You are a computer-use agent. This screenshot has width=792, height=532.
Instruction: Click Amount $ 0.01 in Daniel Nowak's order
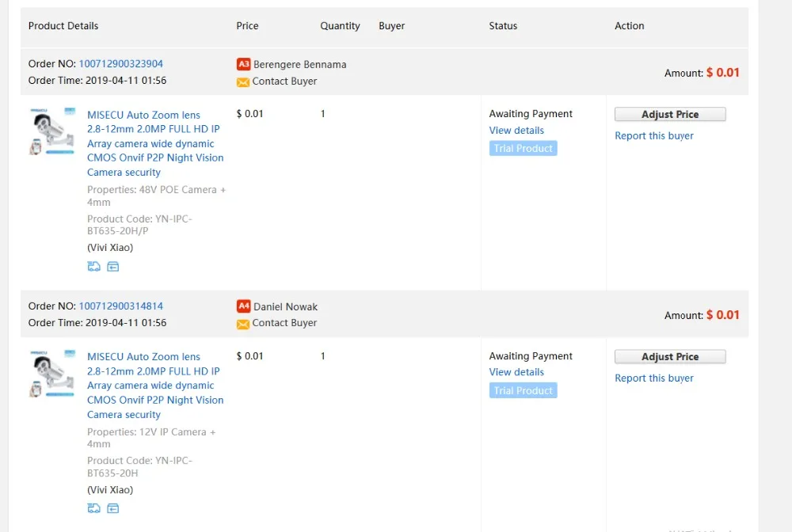pyautogui.click(x=702, y=315)
